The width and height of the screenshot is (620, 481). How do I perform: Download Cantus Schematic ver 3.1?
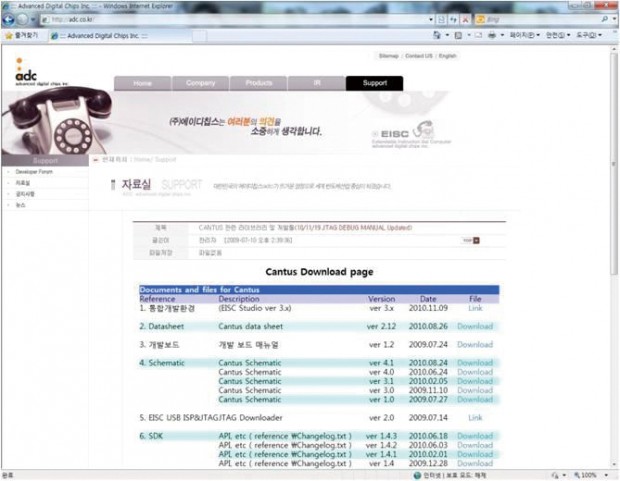point(475,381)
